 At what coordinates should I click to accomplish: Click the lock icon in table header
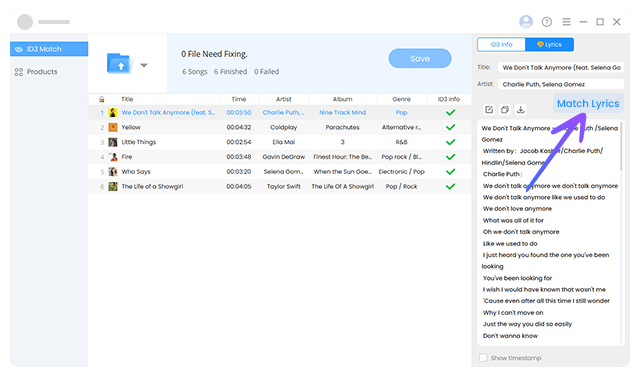(102, 99)
